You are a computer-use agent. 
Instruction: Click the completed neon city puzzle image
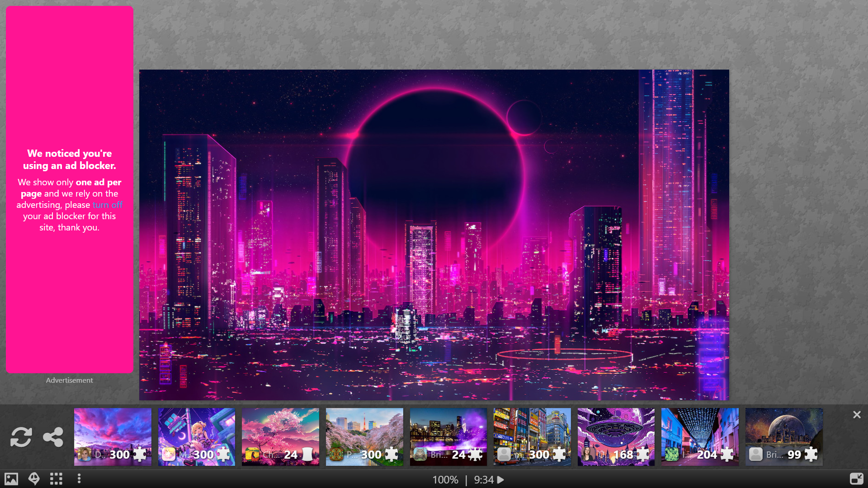(x=434, y=235)
